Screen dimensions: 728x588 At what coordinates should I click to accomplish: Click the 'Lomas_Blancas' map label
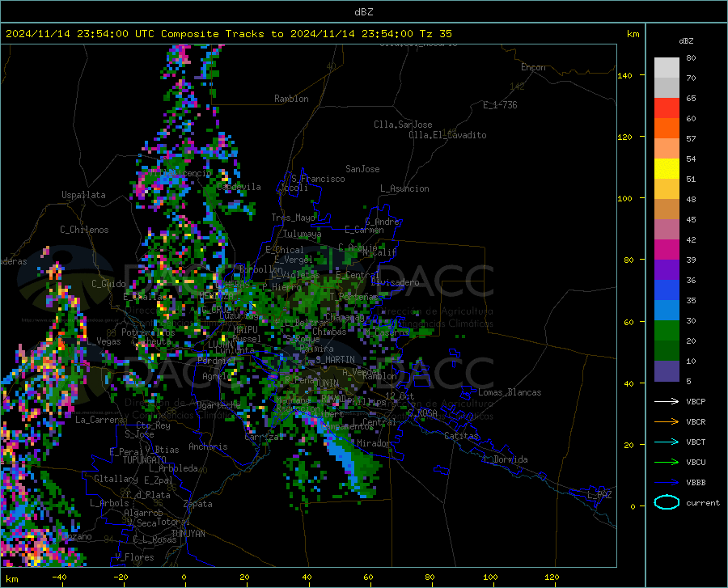[510, 392]
